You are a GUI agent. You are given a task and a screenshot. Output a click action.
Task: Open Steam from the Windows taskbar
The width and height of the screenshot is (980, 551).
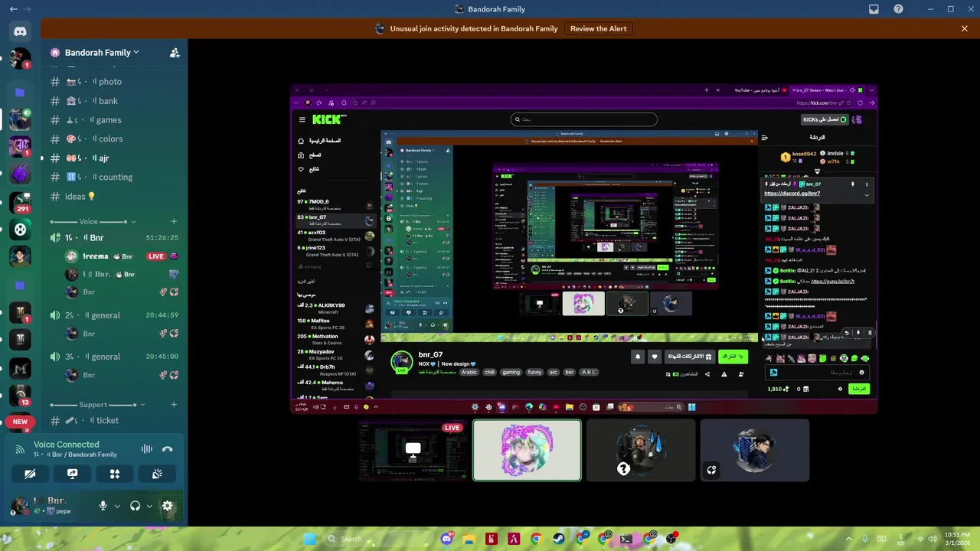pos(558,539)
